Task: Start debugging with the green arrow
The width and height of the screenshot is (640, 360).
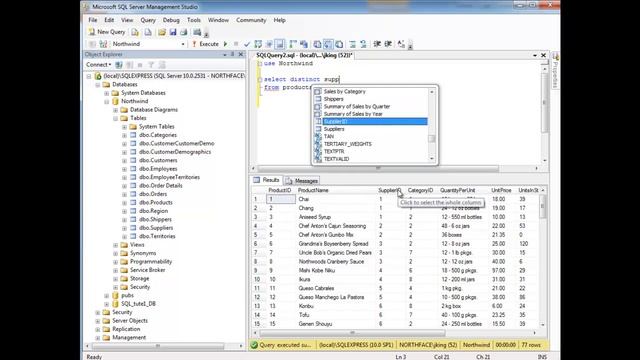Action: click(225, 44)
